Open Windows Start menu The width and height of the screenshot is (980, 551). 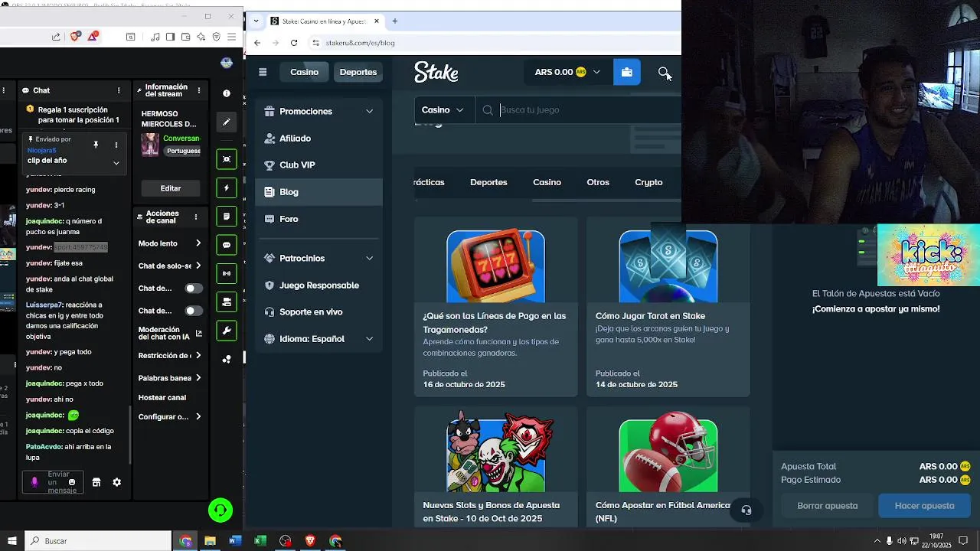pos(12,541)
